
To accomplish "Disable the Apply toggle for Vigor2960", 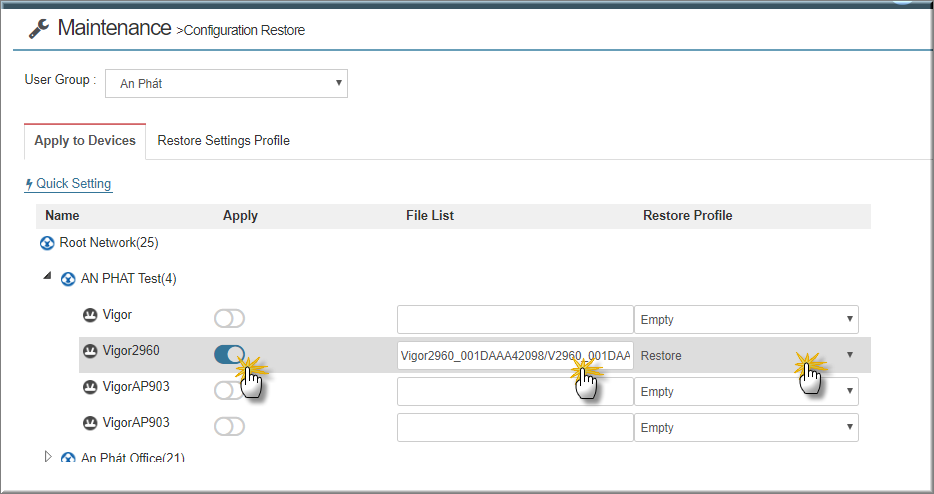I will 229,355.
